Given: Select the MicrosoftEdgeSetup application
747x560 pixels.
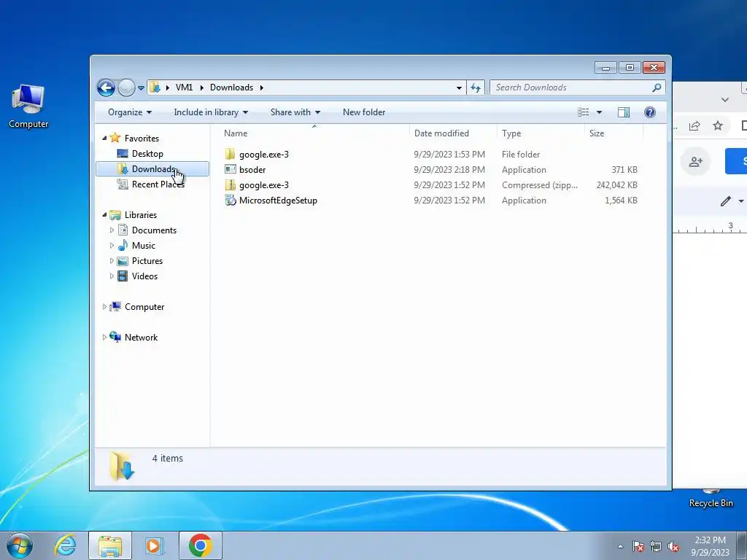Looking at the screenshot, I should click(x=430, y=201).
